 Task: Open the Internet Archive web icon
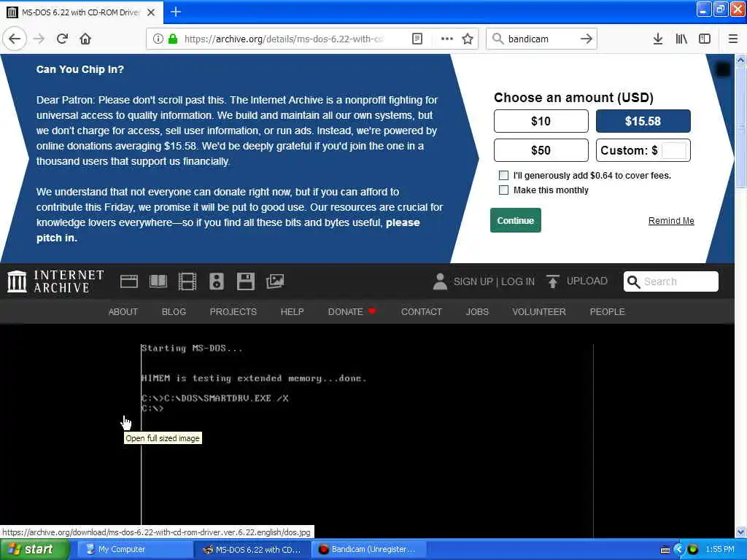128,281
